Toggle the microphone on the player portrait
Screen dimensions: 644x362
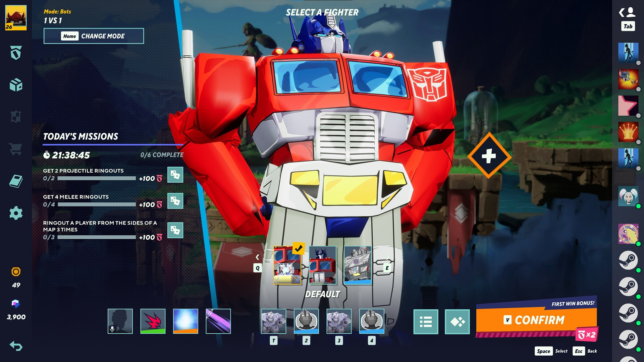click(x=112, y=329)
